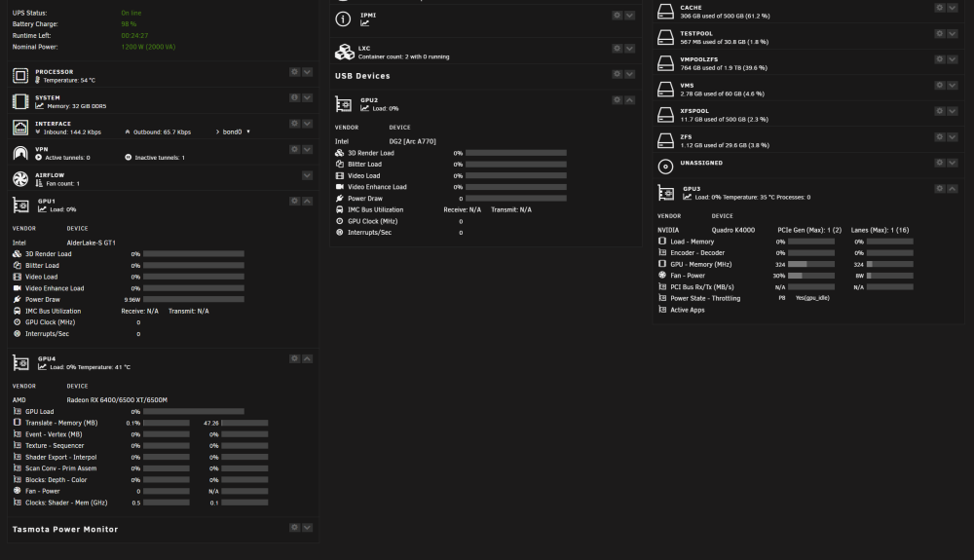
Task: Expand Tasmota Power Monitor chevron
Action: pos(307,528)
